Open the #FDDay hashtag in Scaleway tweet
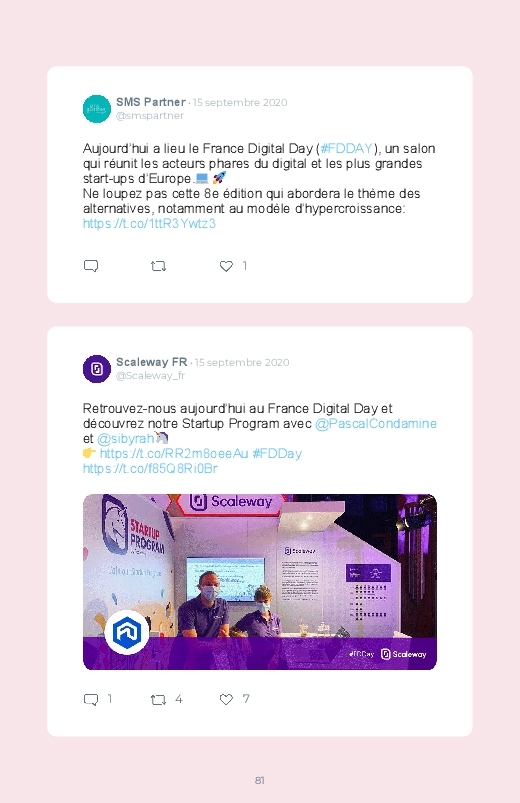 (x=277, y=454)
